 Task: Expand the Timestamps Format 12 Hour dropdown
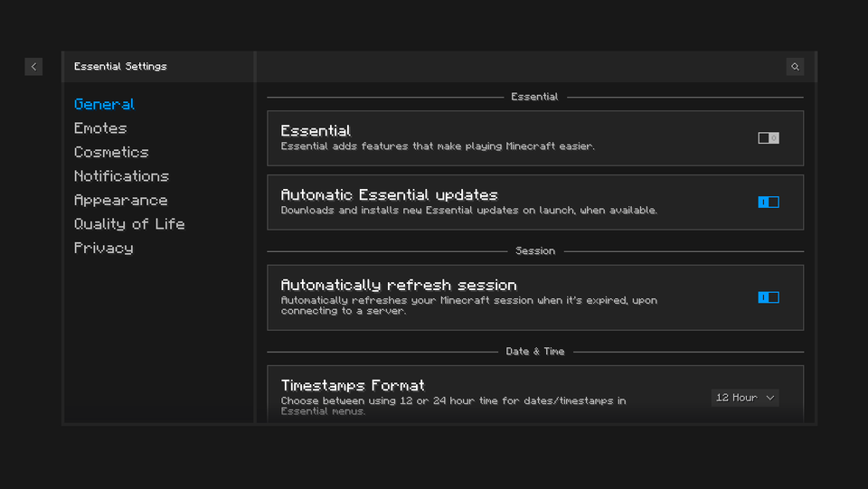point(745,398)
